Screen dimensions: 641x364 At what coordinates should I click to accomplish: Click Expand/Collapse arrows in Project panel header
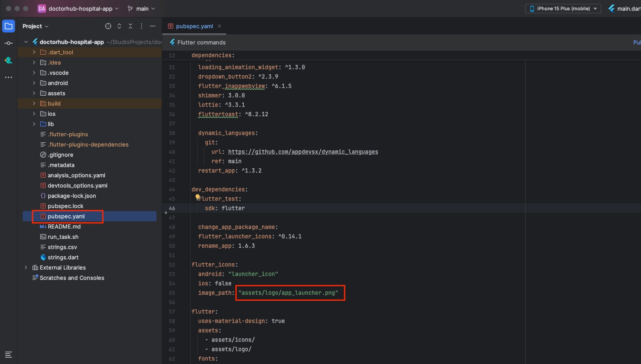(119, 26)
